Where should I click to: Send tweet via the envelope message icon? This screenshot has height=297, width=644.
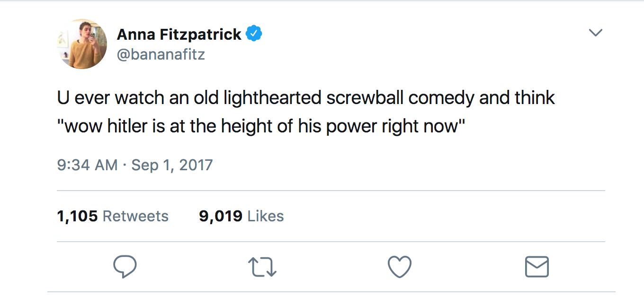[537, 267]
